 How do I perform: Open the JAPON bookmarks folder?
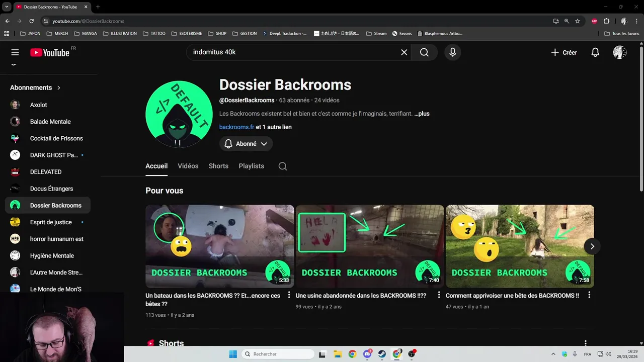tap(30, 34)
